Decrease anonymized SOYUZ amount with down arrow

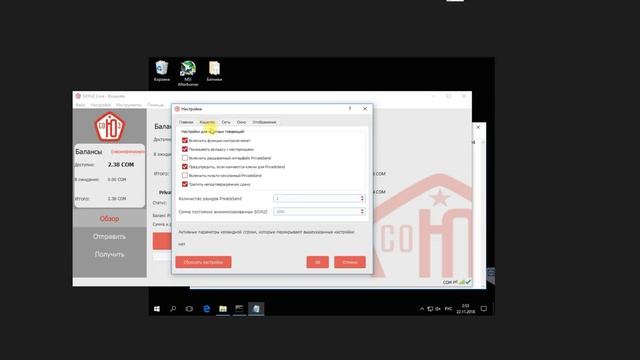[362, 213]
